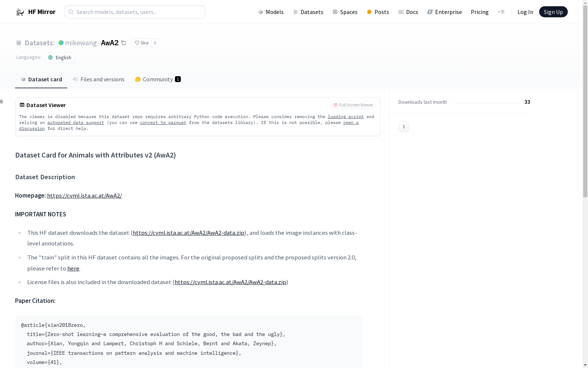Open Docs in the top navigation

[408, 12]
